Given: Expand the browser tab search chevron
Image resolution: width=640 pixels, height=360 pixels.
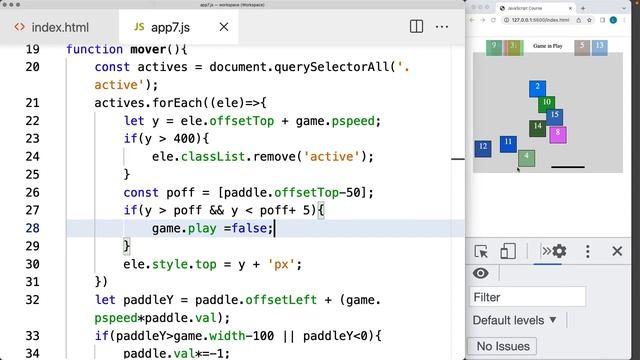Looking at the screenshot, I should [624, 8].
